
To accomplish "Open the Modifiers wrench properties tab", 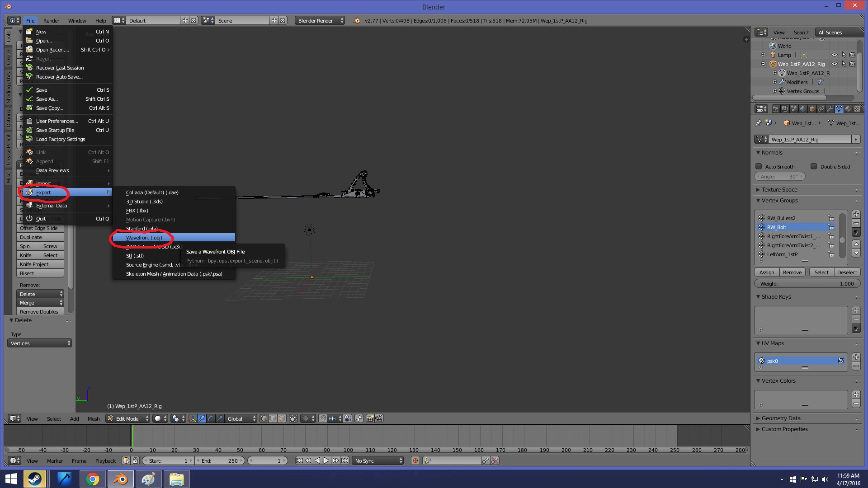I will pyautogui.click(x=830, y=109).
